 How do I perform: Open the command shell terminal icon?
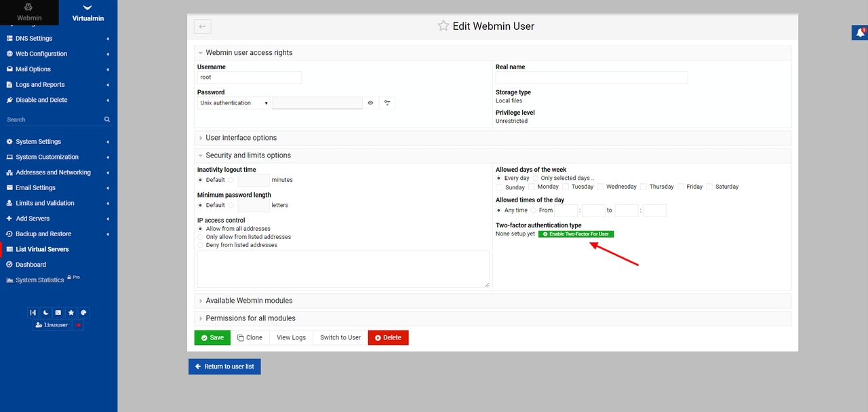[58, 313]
